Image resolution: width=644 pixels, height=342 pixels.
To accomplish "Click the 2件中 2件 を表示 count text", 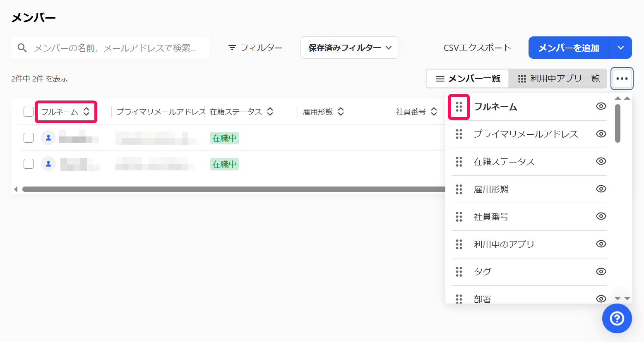I will pos(40,79).
